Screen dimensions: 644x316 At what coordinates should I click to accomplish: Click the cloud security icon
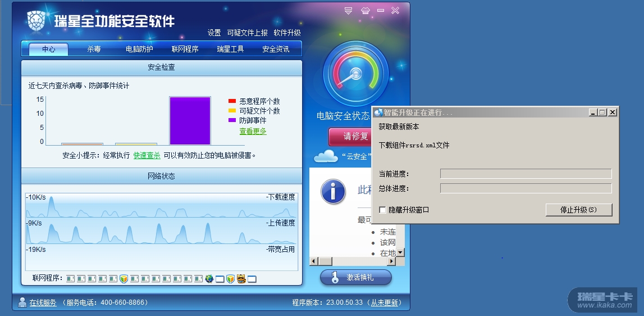point(326,156)
